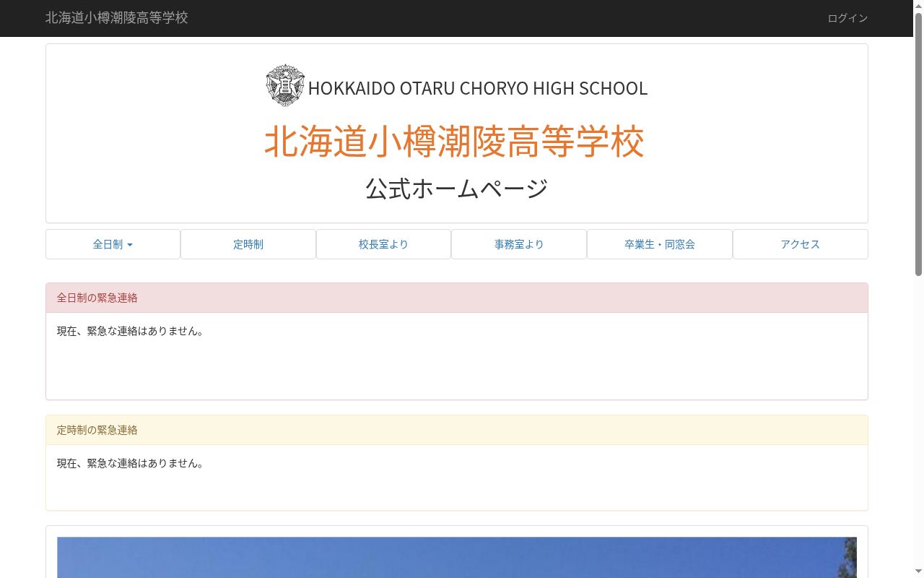Screen dimensions: 924x578
Task: Click the vertical page scrollbar thumb
Action: [918, 144]
